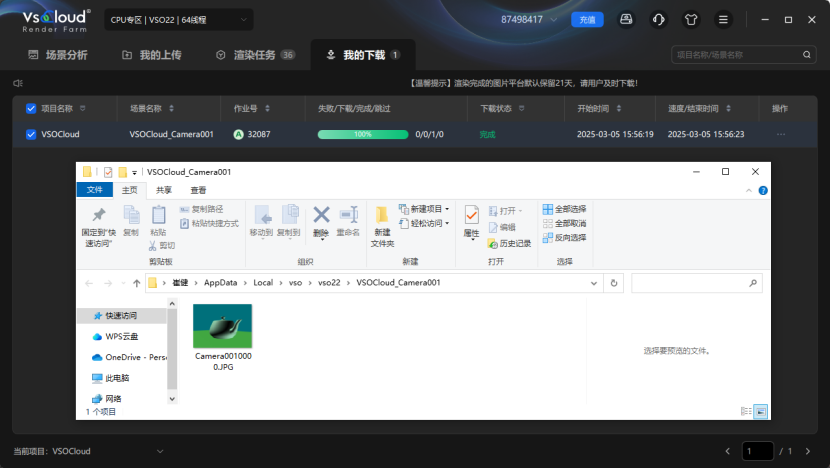Click Select All (全部选择) in ribbon
The width and height of the screenshot is (830, 468).
[564, 209]
